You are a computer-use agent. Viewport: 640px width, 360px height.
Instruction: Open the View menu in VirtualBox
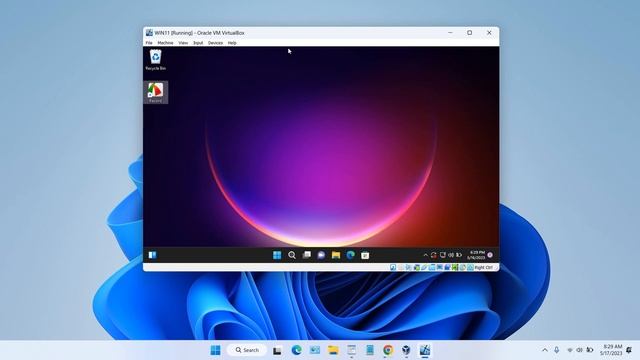[183, 43]
